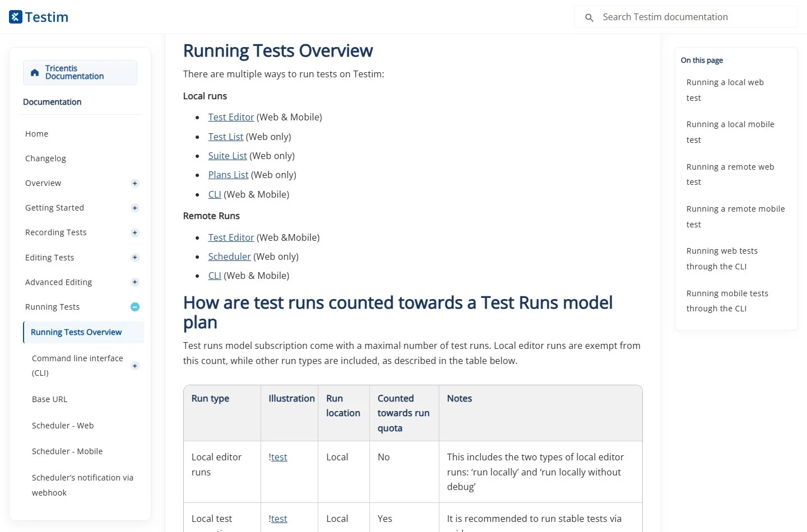Open Home in sidebar
Screen dimensions: 807x532
[36, 134]
